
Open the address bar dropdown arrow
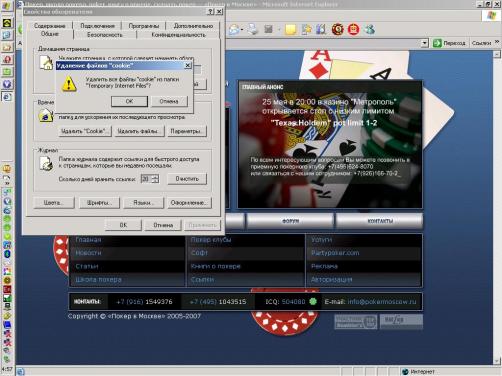424,43
